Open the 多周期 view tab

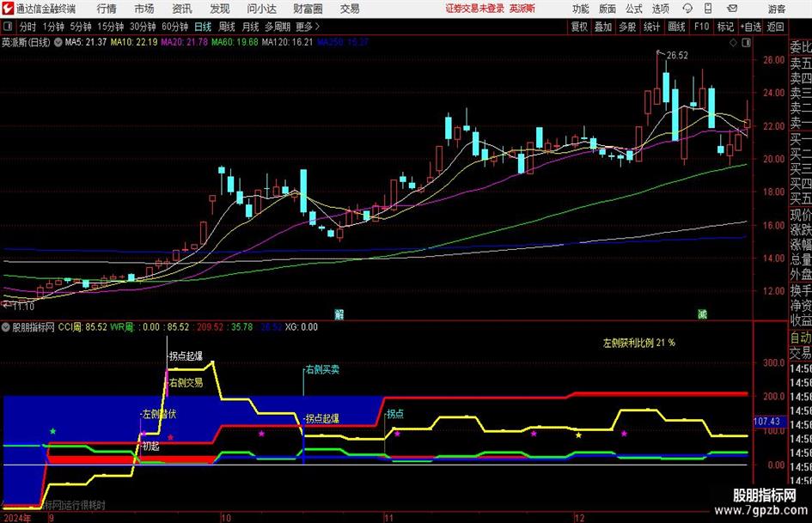coord(278,27)
